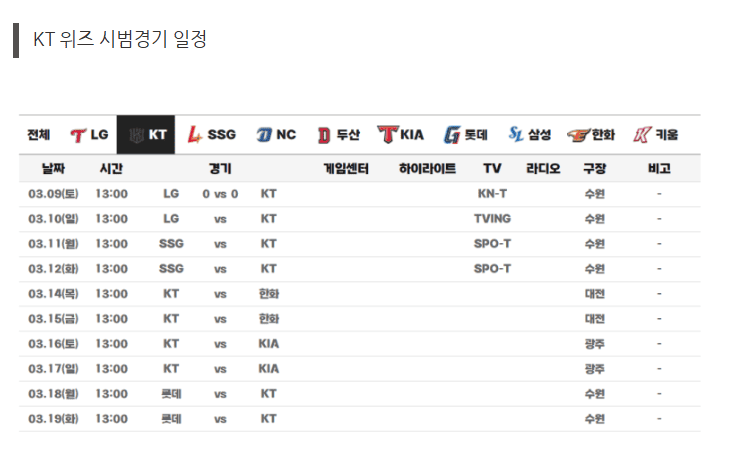This screenshot has width=732, height=475.
Task: Select the 롯데 tab label
Action: point(476,135)
